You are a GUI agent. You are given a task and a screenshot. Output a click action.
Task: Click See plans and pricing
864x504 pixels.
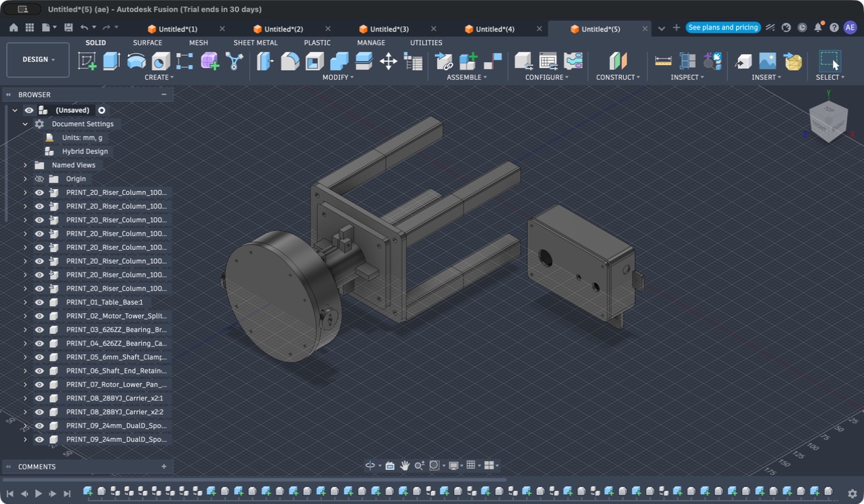(723, 28)
